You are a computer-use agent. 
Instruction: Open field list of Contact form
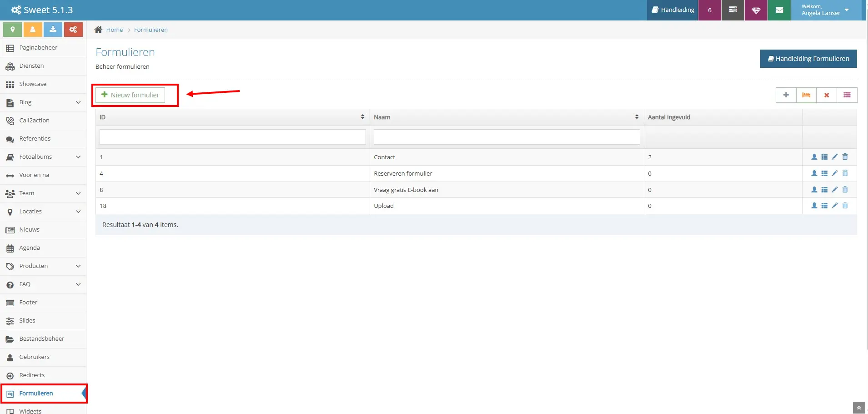[x=824, y=157]
